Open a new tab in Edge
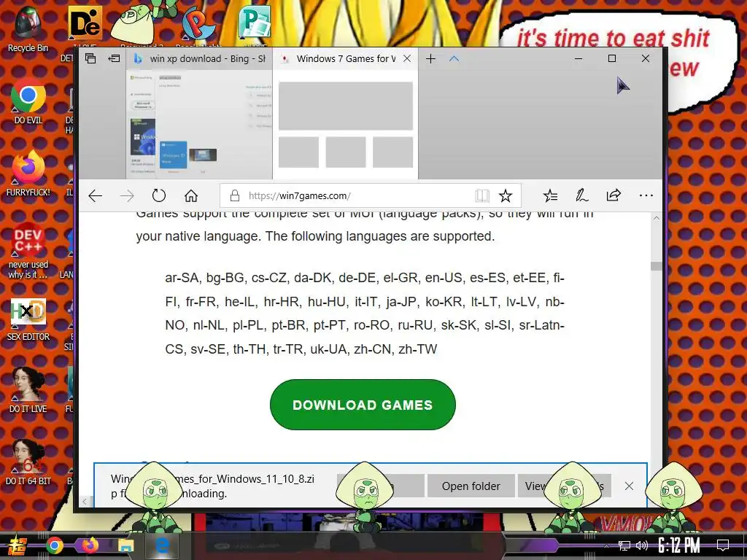Image resolution: width=747 pixels, height=560 pixels. pos(430,58)
